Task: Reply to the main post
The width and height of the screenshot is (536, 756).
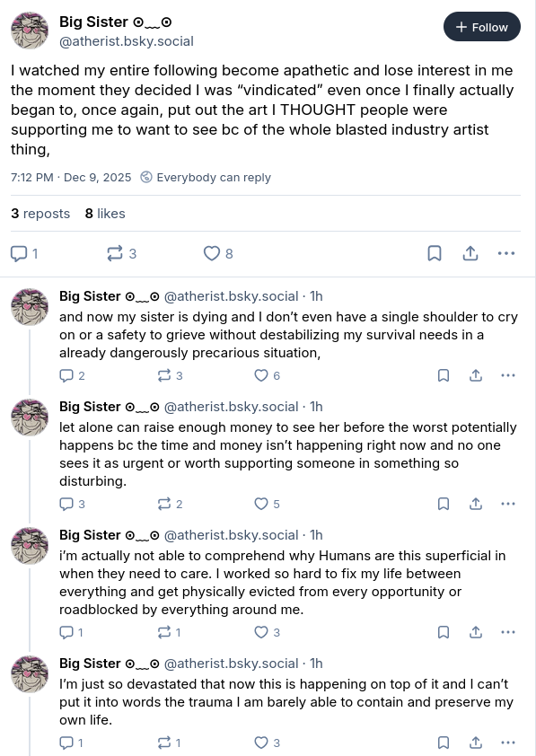Action: 24,253
